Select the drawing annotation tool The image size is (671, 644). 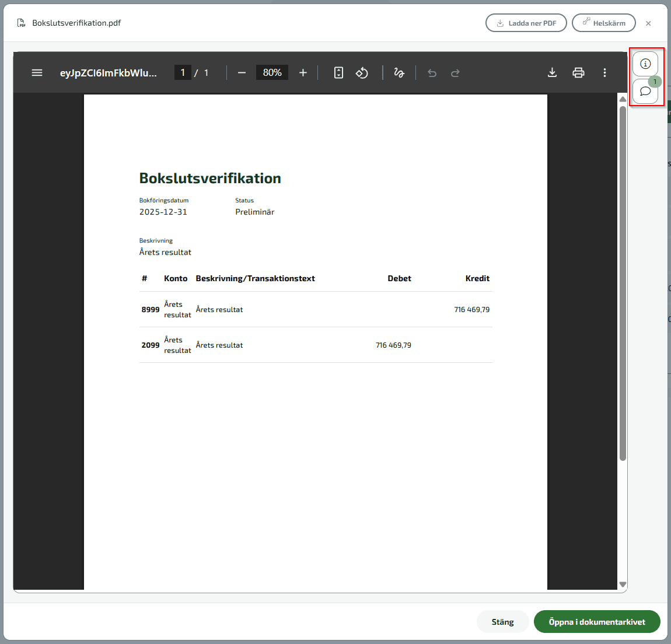click(399, 72)
